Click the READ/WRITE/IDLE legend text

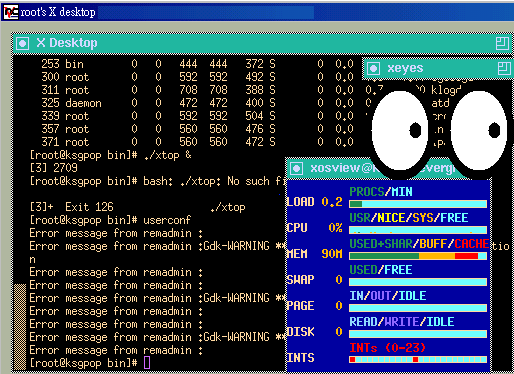(402, 322)
